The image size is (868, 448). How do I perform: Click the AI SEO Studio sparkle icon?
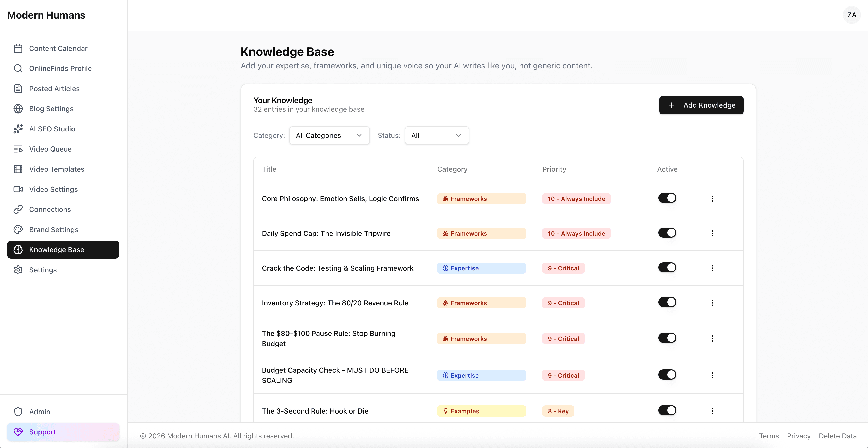point(18,129)
